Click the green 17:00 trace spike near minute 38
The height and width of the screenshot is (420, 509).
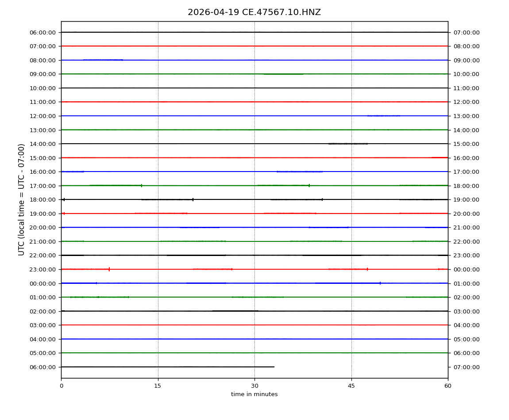pyautogui.click(x=309, y=185)
